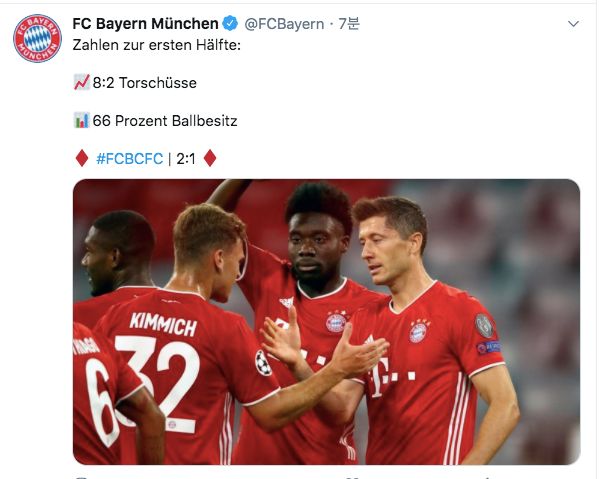The image size is (599, 479).
Task: Visit the @FCBayern handle link
Action: 284,24
